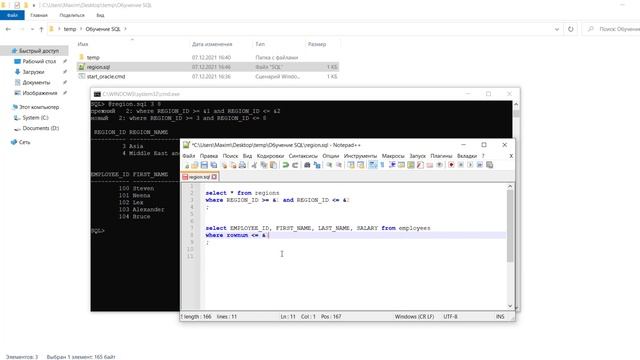Image resolution: width=640 pixels, height=360 pixels.
Task: Select start_oracle.cmd in file list
Action: click(x=207, y=76)
